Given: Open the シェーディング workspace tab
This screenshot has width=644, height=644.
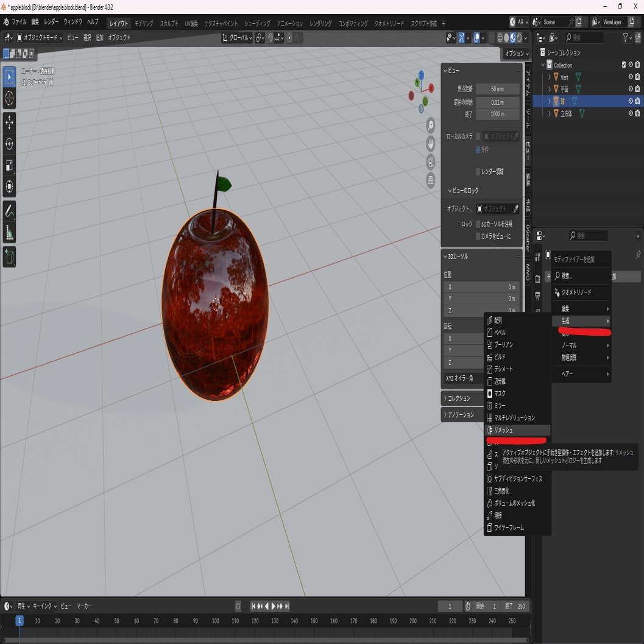Looking at the screenshot, I should pyautogui.click(x=257, y=23).
